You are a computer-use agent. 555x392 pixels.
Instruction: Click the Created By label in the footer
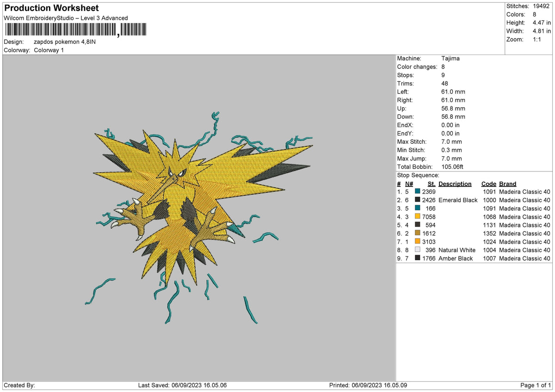pos(19,386)
